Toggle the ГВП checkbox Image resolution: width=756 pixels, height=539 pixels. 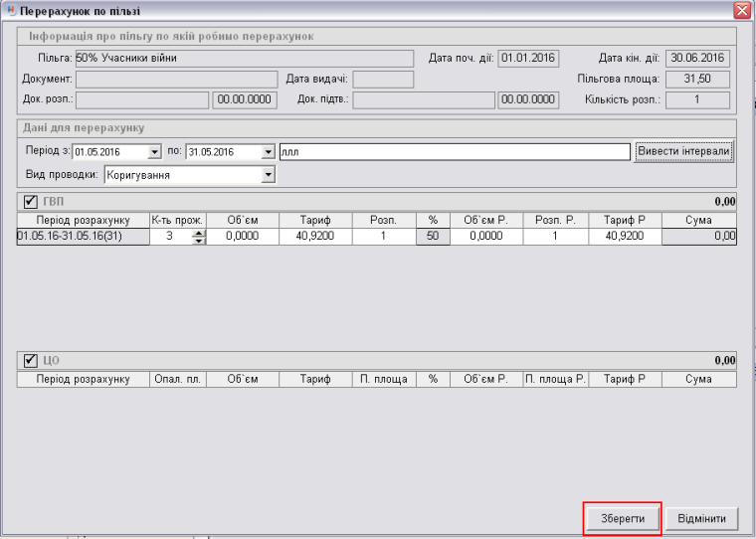pos(30,202)
